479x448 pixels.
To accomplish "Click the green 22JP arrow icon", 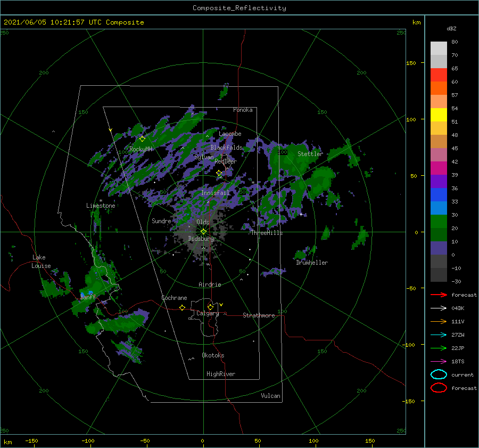I will (x=439, y=348).
